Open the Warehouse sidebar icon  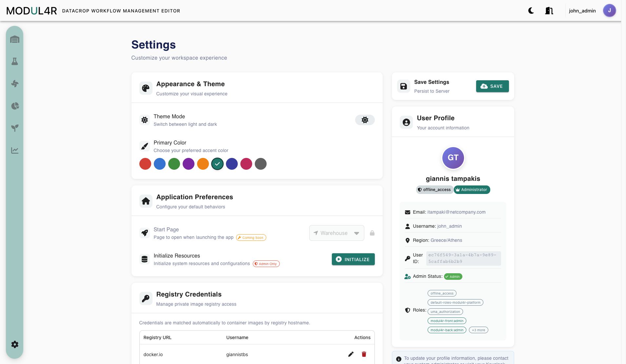pyautogui.click(x=15, y=39)
